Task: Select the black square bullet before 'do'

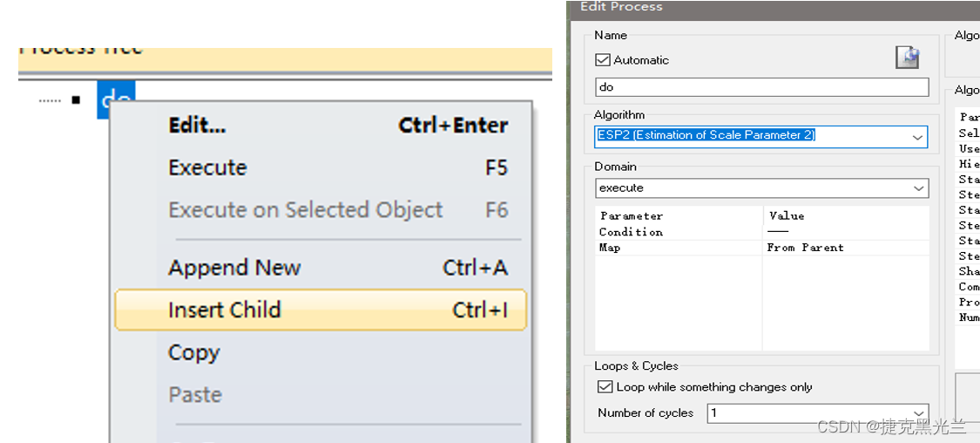Action: click(x=77, y=99)
